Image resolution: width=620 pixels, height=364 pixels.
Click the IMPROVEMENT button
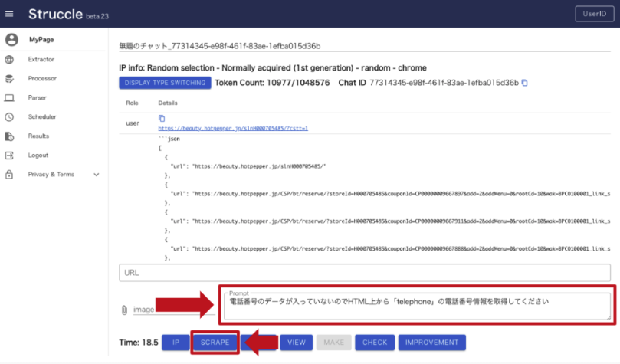point(431,343)
